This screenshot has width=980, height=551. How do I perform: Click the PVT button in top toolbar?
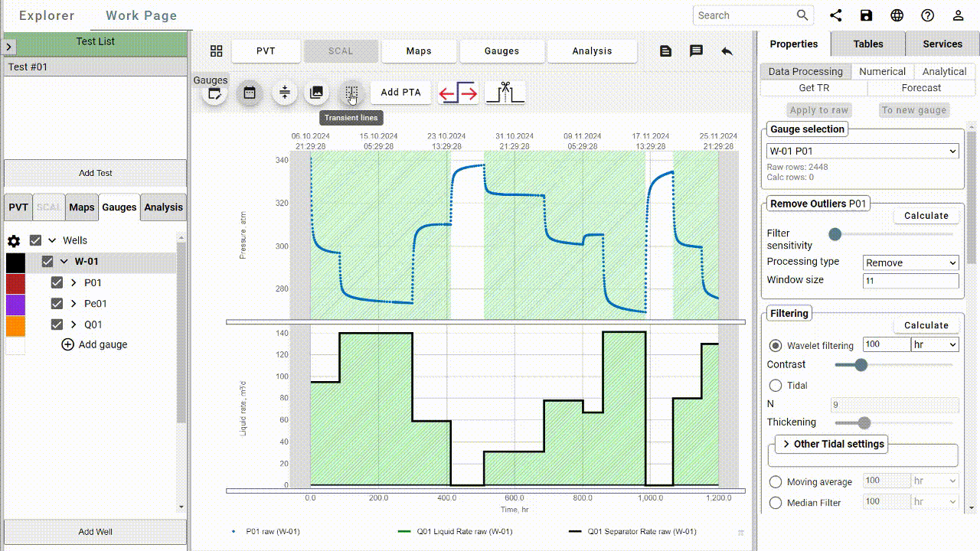coord(266,51)
